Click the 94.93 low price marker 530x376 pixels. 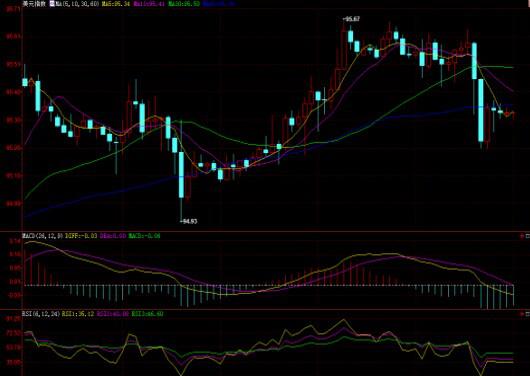tap(189, 221)
